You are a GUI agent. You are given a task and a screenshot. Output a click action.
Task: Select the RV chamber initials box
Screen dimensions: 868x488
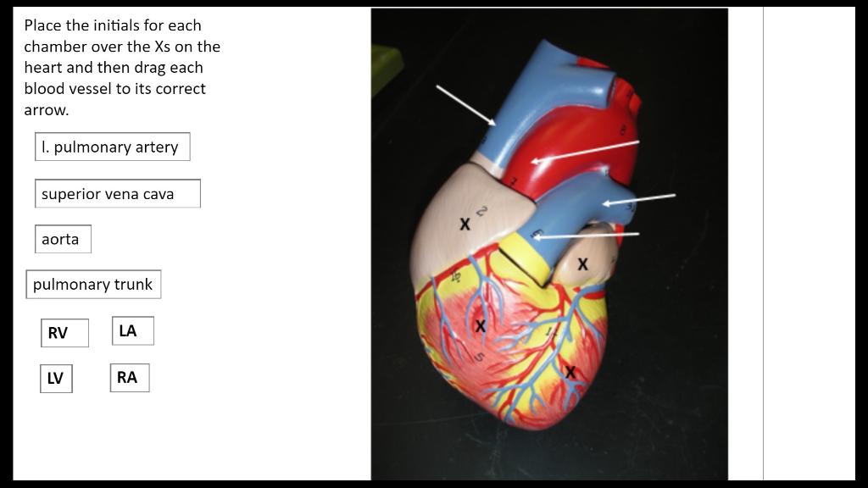click(64, 333)
